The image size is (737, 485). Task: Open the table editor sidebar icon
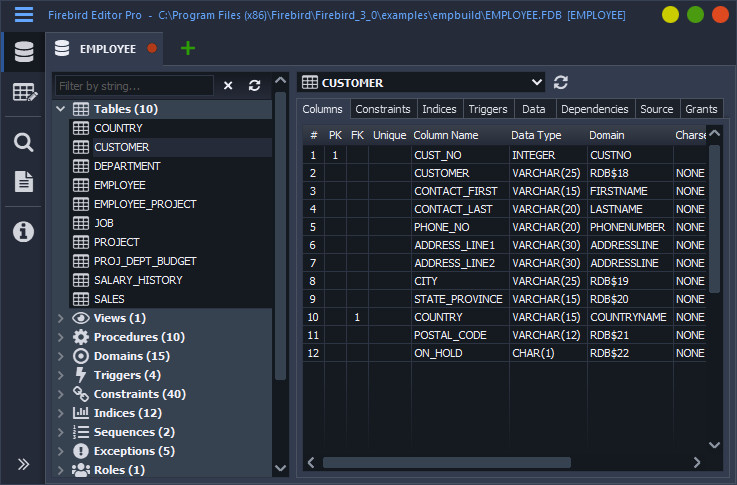coord(24,92)
